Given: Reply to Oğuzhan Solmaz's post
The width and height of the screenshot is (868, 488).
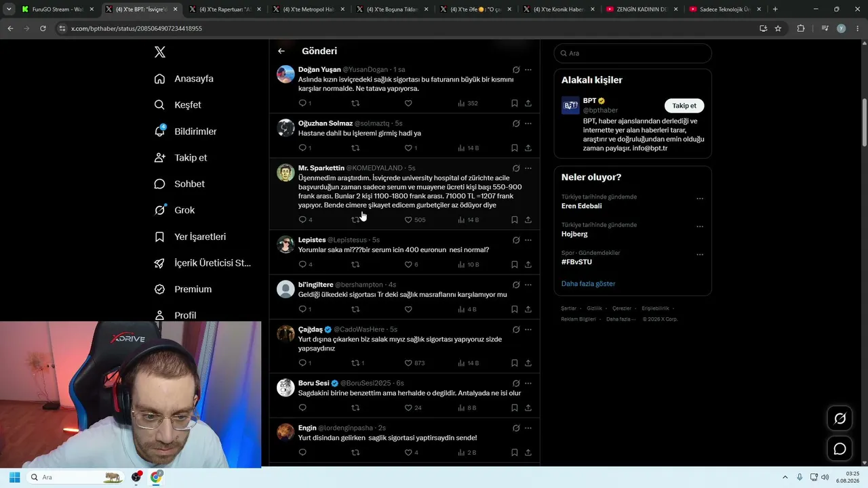Looking at the screenshot, I should [302, 148].
